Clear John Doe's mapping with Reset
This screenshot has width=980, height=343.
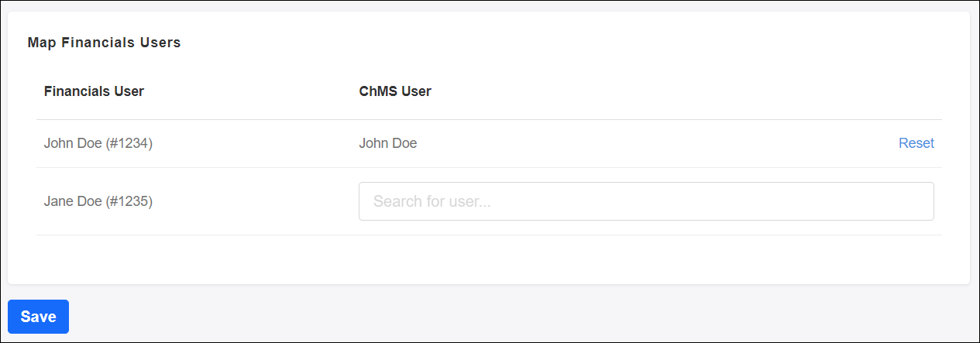[x=916, y=143]
